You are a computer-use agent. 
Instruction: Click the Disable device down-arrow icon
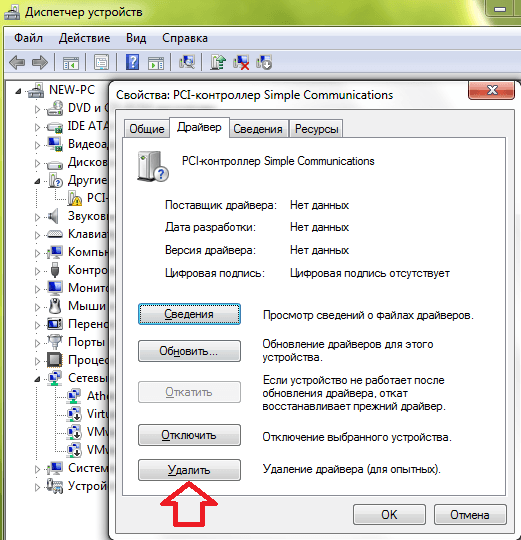tap(264, 62)
